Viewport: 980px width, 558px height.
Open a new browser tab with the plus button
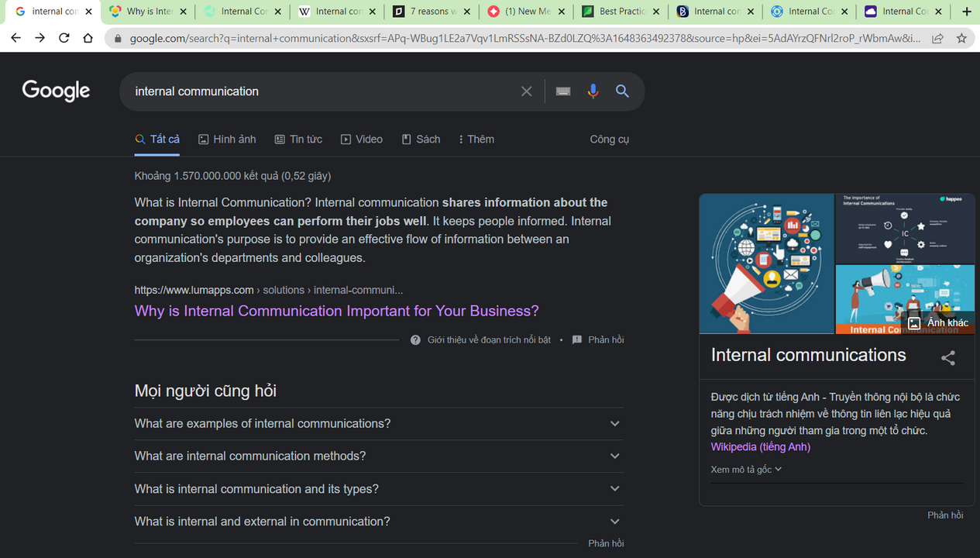966,12
